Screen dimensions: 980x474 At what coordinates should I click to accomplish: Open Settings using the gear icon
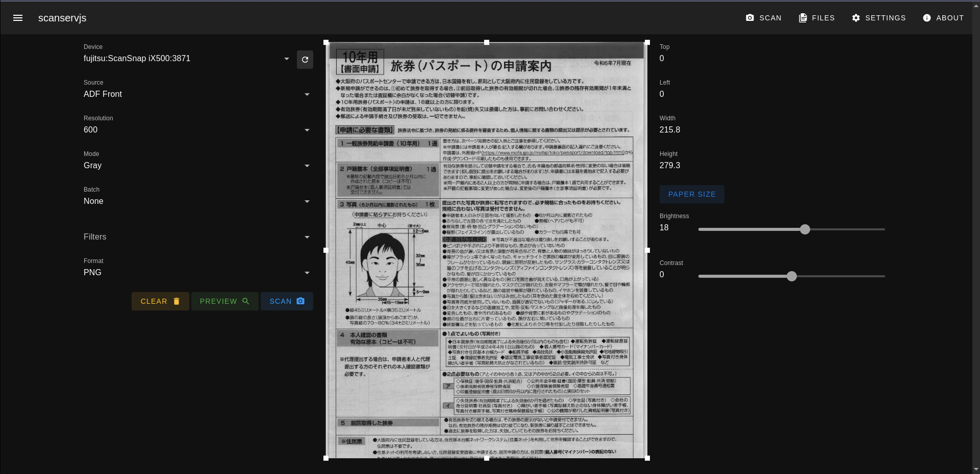tap(855, 18)
